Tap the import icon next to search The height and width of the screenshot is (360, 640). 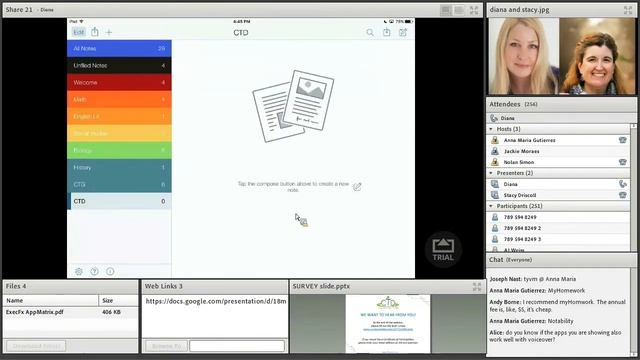387,32
